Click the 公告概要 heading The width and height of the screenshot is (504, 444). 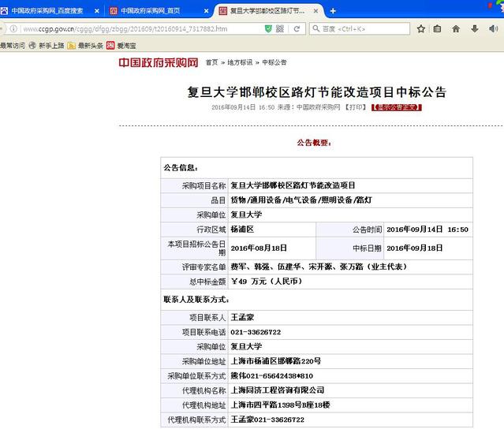[x=314, y=143]
